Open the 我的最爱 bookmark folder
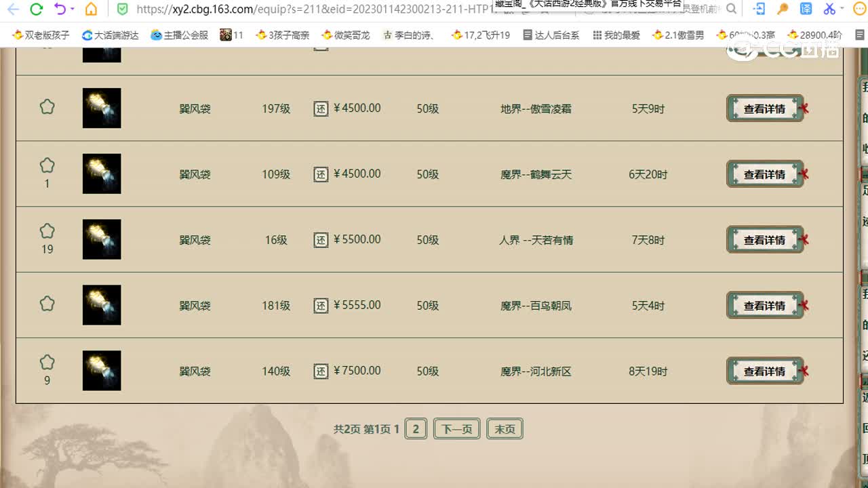 click(616, 35)
